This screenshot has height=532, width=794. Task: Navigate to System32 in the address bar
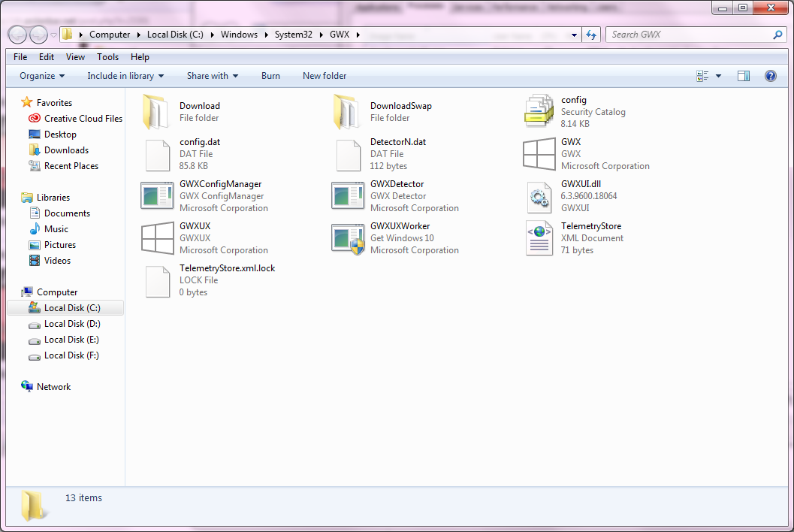tap(294, 35)
